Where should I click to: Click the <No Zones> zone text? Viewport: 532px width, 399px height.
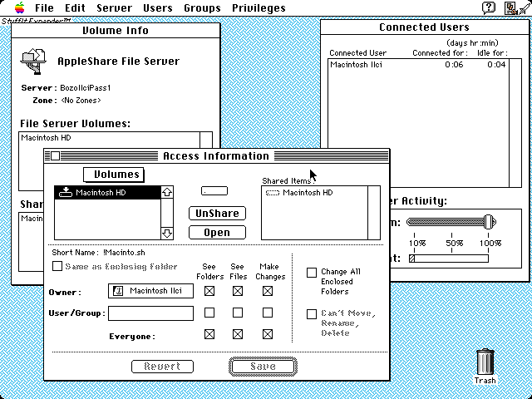(x=81, y=101)
